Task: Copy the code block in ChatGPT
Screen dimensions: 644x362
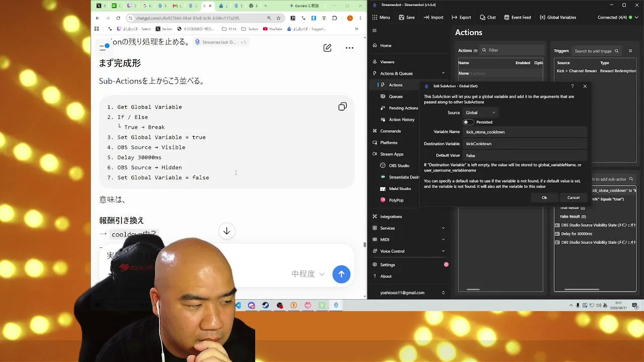Action: pos(343,107)
